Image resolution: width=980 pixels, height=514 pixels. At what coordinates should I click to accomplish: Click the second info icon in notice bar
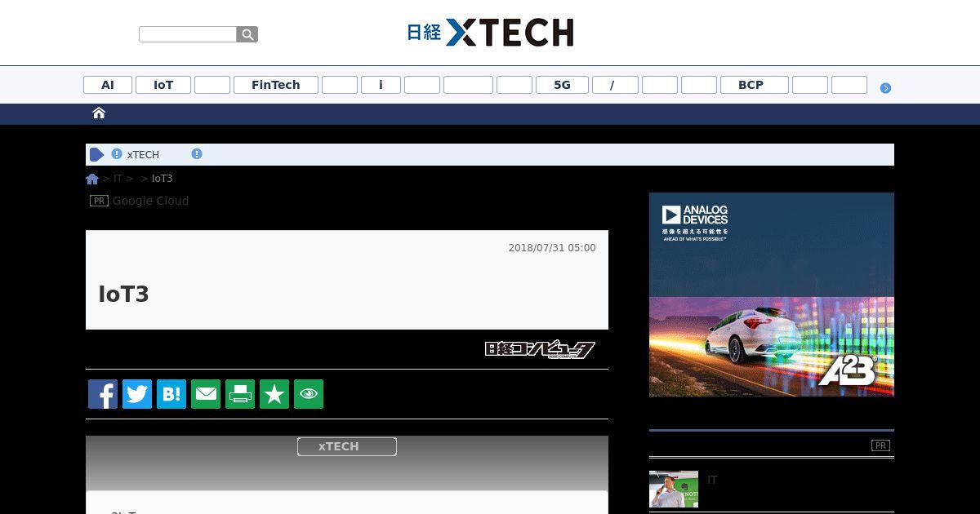[x=197, y=154]
